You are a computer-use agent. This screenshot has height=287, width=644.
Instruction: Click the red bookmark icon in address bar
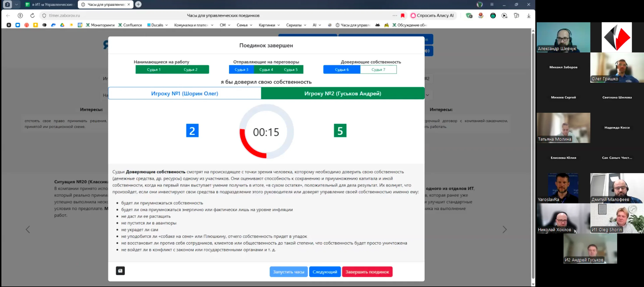pos(403,16)
